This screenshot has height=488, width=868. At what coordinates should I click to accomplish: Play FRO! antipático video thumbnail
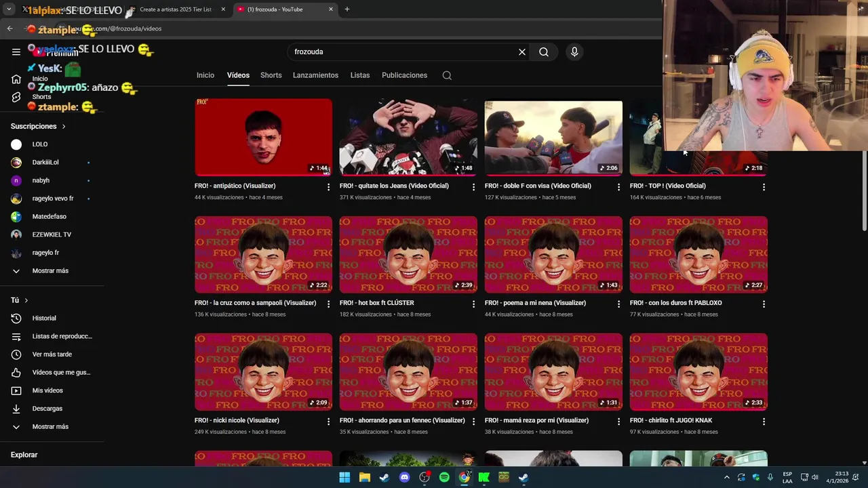(x=263, y=138)
